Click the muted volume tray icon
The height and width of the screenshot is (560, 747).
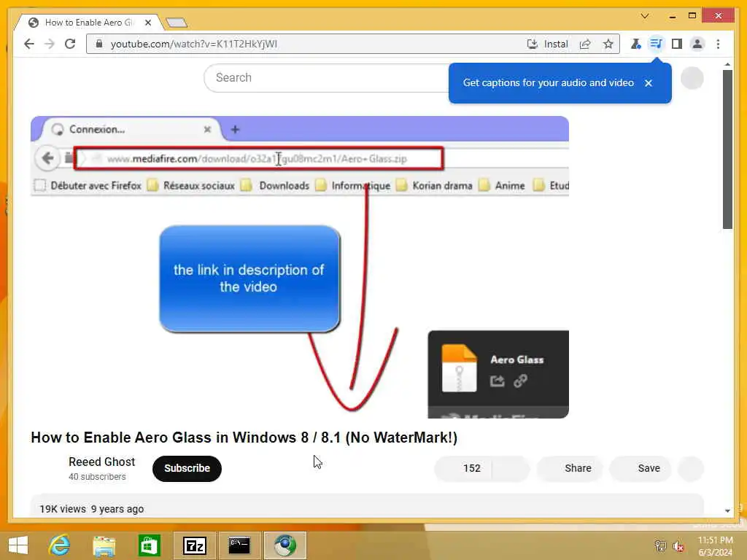pos(678,546)
